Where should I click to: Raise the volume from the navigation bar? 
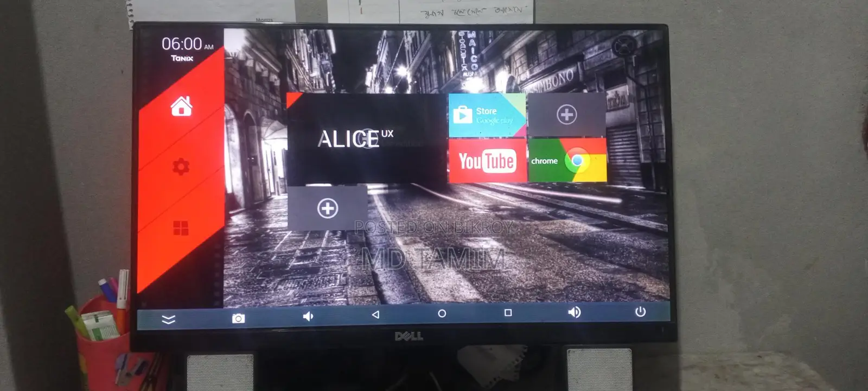click(x=574, y=312)
